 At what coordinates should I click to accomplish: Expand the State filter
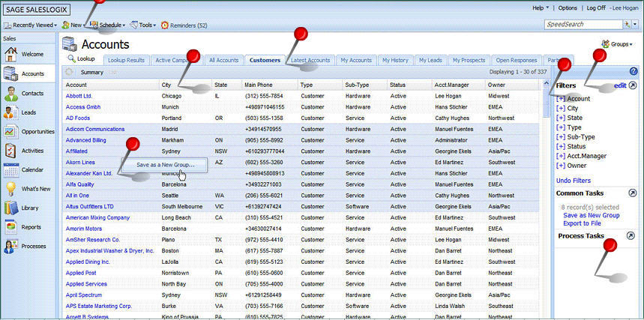(561, 118)
